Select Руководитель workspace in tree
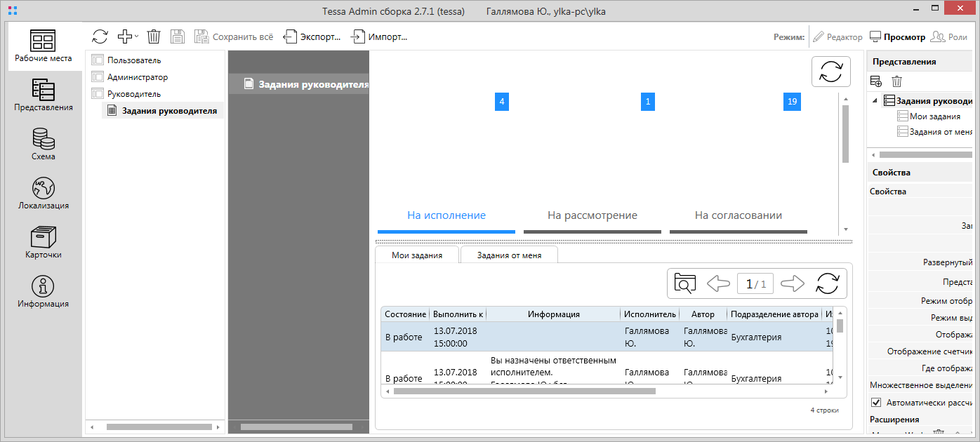This screenshot has width=980, height=442. pos(133,94)
